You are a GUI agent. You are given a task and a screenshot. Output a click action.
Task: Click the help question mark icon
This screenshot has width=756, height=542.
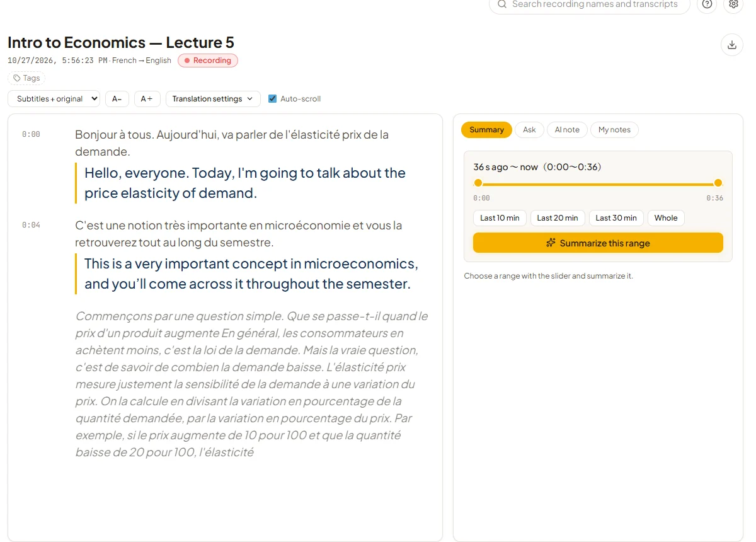point(707,4)
